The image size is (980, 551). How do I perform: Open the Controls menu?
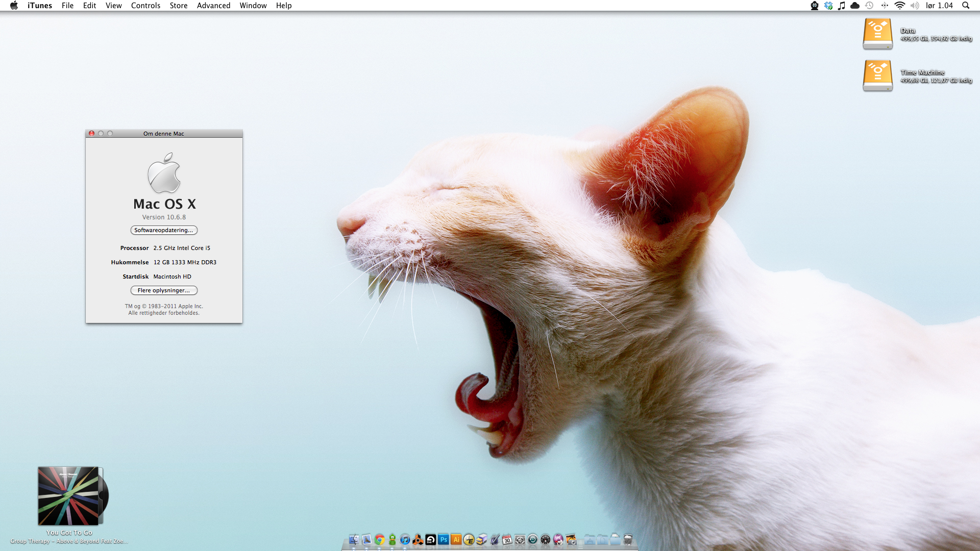click(145, 6)
